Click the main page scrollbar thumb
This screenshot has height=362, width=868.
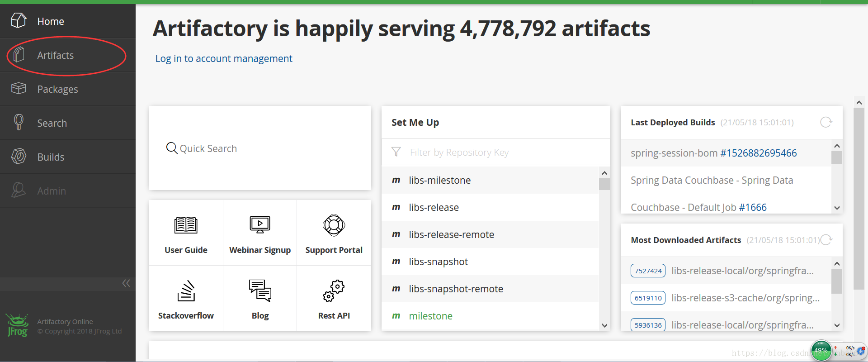tap(859, 199)
